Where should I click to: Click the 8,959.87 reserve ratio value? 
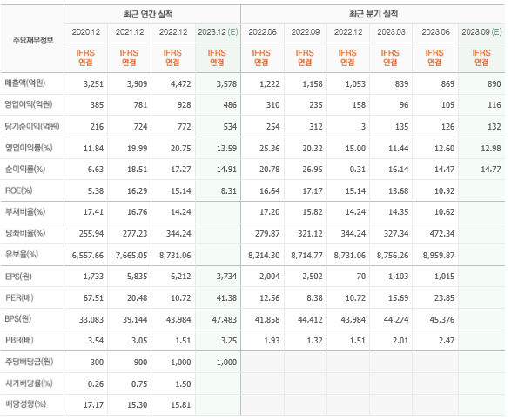[x=439, y=256]
